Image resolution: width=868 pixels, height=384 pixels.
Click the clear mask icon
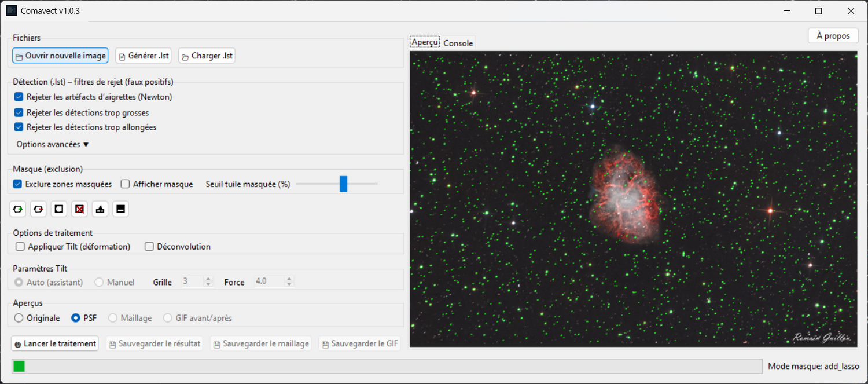[x=79, y=209]
